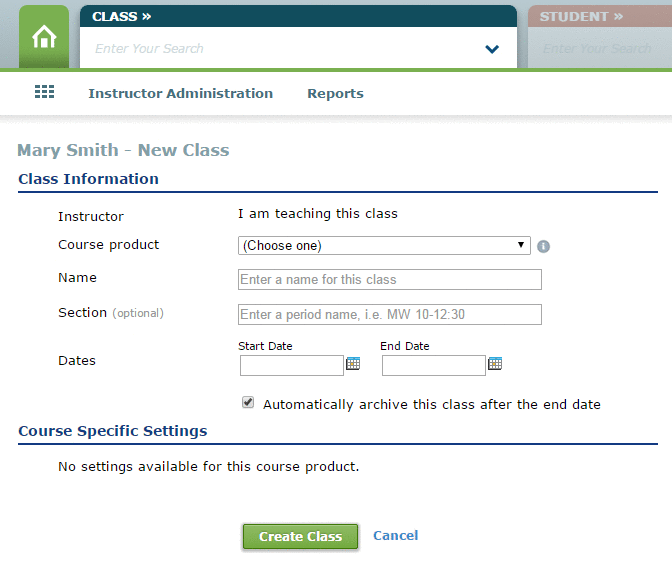This screenshot has width=672, height=561.
Task: Open the End Date calendar picker
Action: pyautogui.click(x=495, y=363)
